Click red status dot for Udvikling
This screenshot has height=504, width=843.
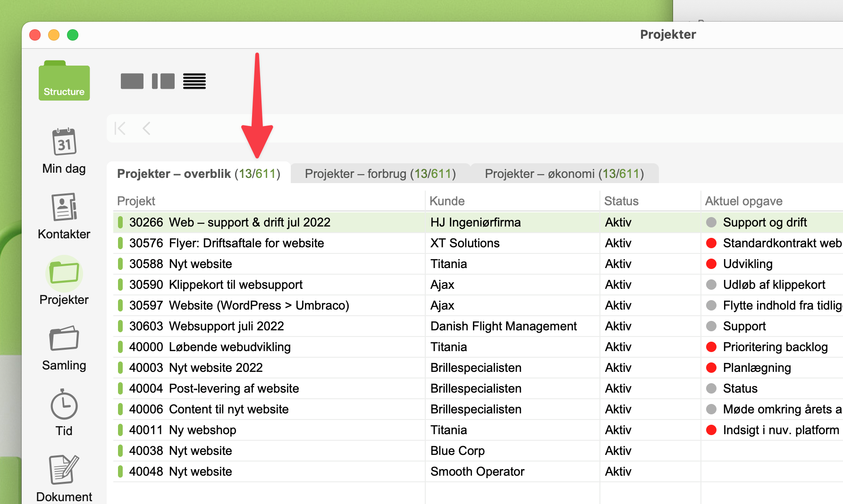(x=711, y=264)
